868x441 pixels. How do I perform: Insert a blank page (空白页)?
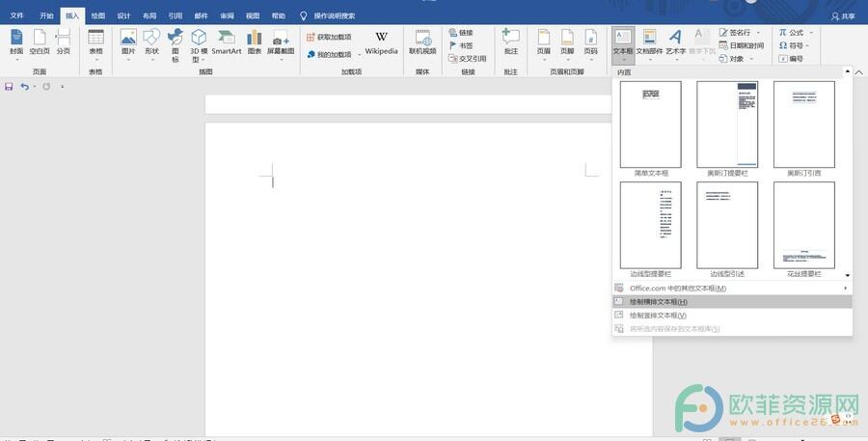coord(40,43)
